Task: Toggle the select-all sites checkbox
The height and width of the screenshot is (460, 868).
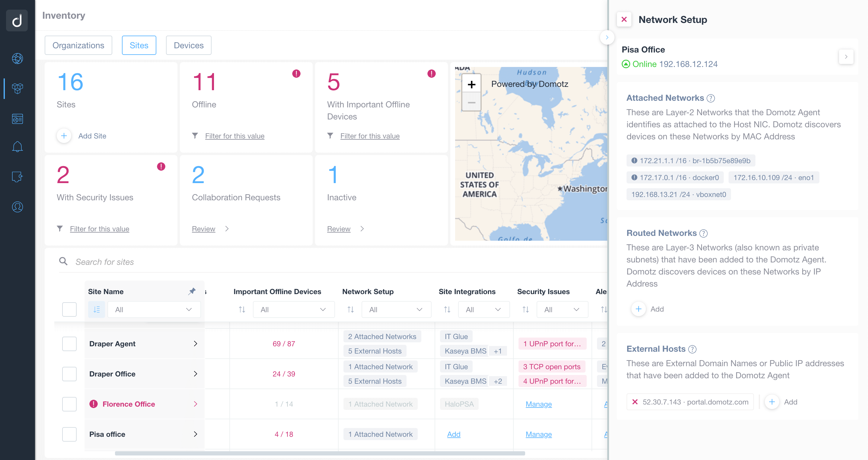Action: (69, 309)
